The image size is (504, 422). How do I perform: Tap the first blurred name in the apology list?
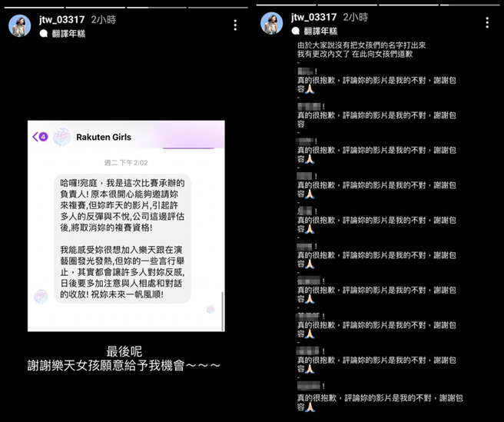coord(305,71)
